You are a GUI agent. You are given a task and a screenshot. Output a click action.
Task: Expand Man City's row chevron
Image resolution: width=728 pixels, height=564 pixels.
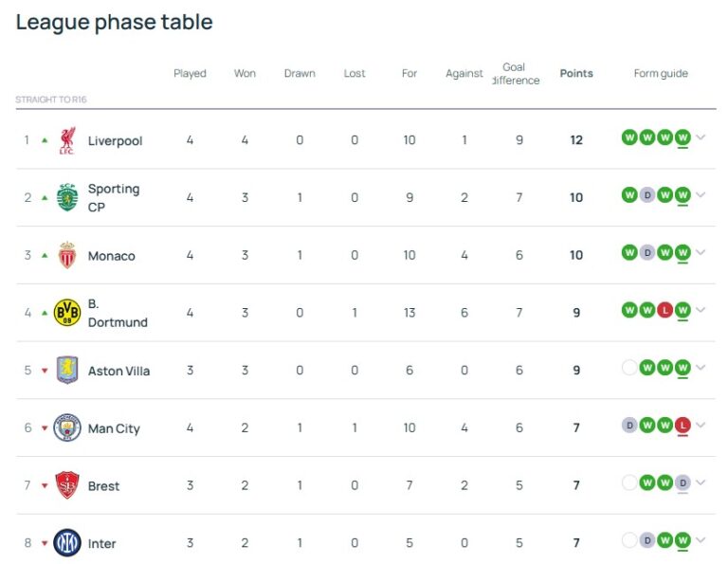click(x=701, y=426)
